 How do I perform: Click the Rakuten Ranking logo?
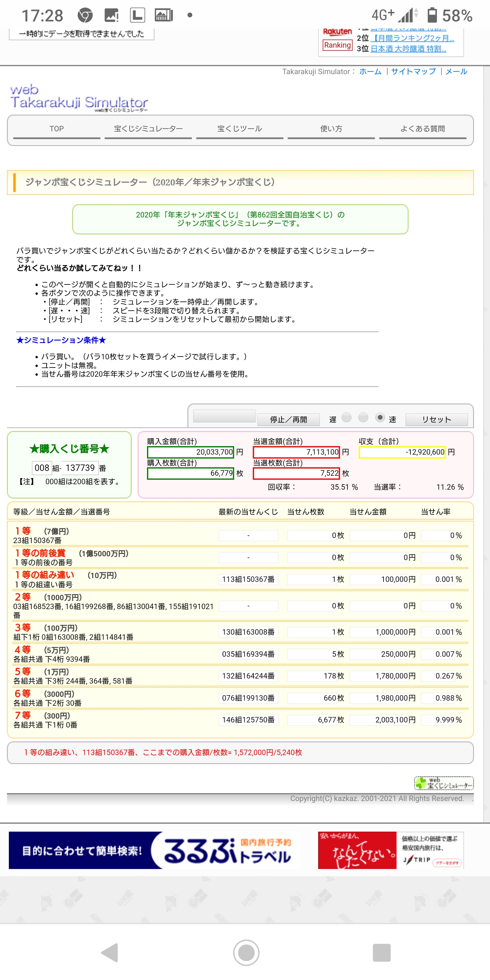(338, 39)
